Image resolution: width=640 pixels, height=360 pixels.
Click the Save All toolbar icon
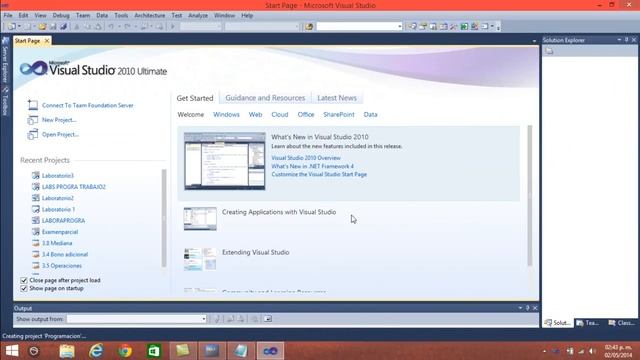coord(63,27)
